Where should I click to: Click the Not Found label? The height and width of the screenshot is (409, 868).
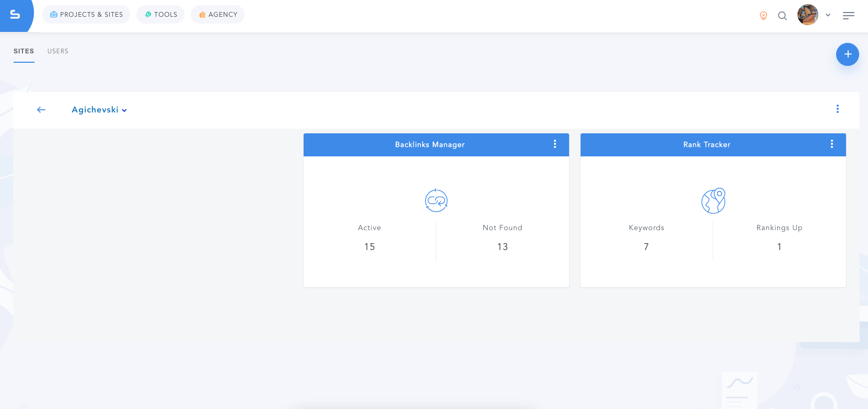pyautogui.click(x=503, y=228)
